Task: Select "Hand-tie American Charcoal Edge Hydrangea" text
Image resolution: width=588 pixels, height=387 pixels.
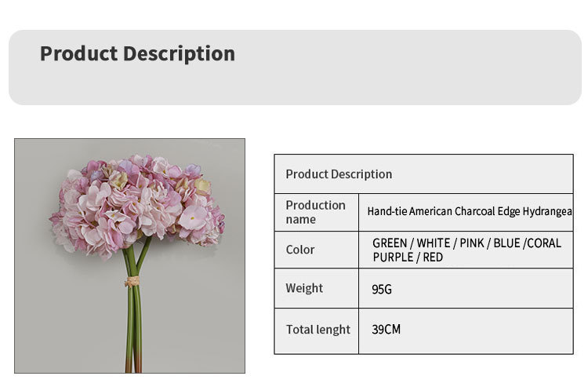Action: coord(470,212)
